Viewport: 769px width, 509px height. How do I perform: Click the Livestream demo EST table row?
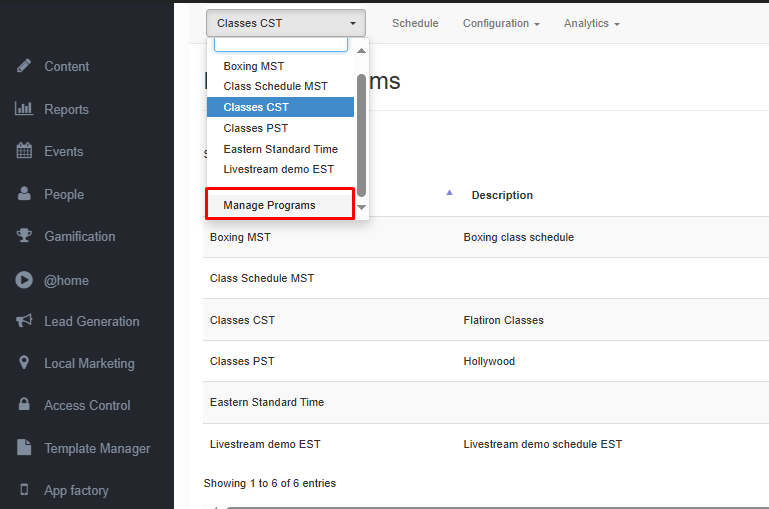click(x=265, y=444)
